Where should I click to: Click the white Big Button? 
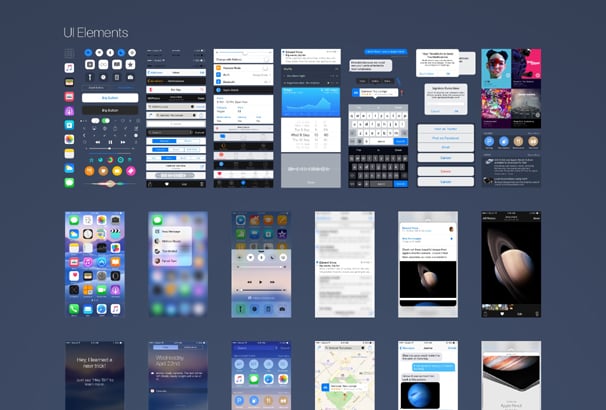(x=110, y=98)
